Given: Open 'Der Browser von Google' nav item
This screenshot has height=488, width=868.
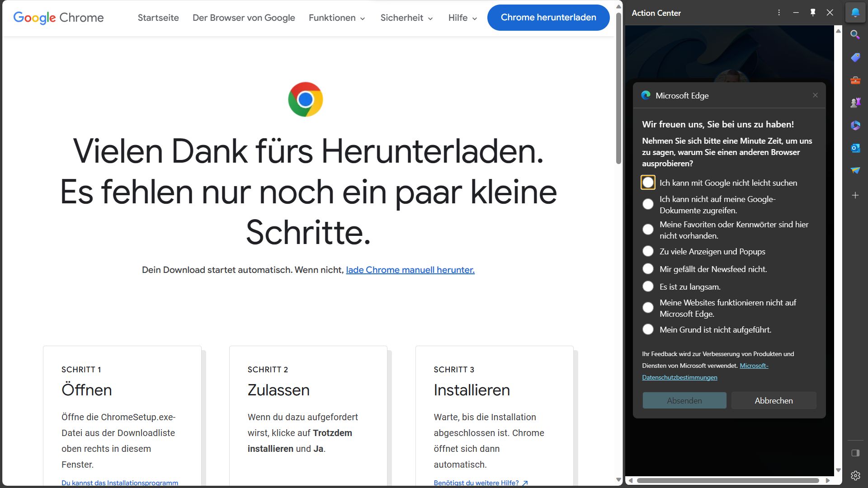Looking at the screenshot, I should point(244,18).
